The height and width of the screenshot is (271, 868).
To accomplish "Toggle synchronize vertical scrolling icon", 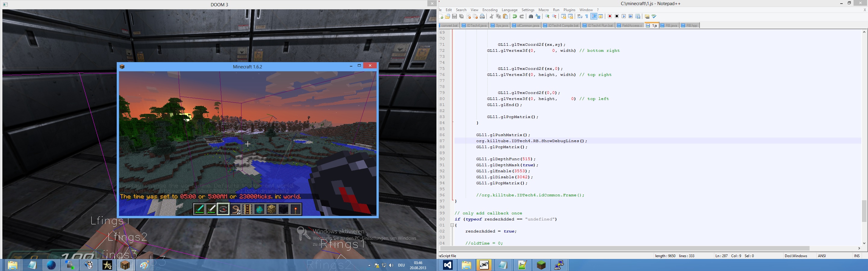I will (564, 16).
